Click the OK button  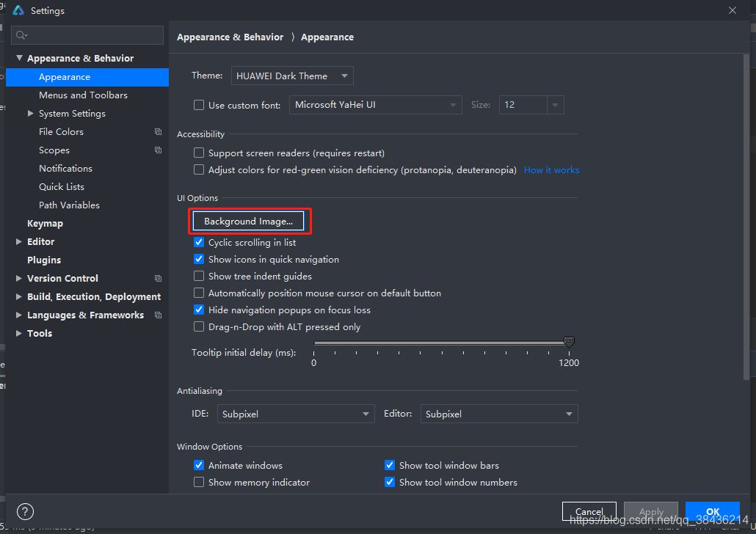[713, 511]
